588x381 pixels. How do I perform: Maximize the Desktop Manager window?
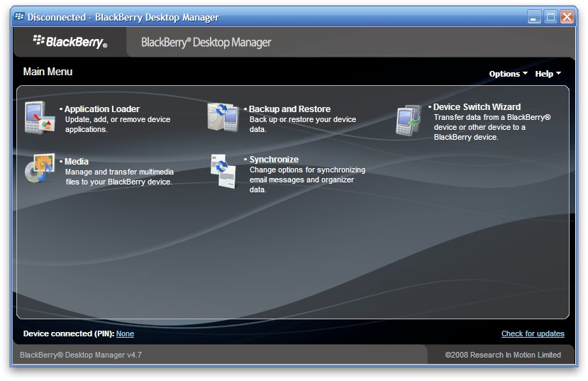click(550, 17)
